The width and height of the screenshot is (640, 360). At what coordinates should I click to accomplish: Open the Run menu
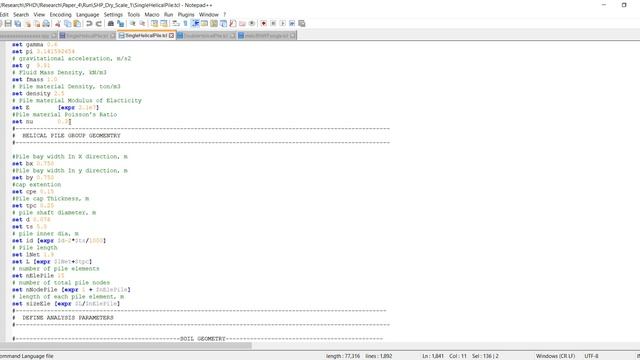[x=169, y=15]
